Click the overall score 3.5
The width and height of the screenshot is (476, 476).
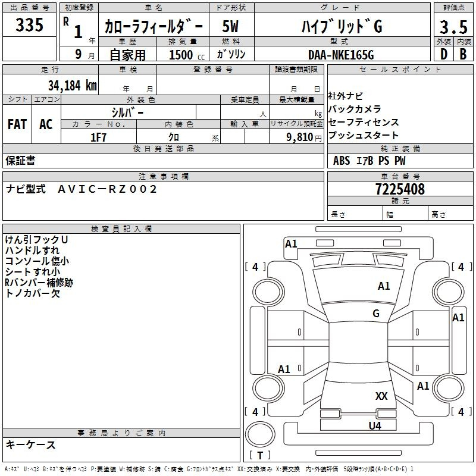click(x=453, y=27)
